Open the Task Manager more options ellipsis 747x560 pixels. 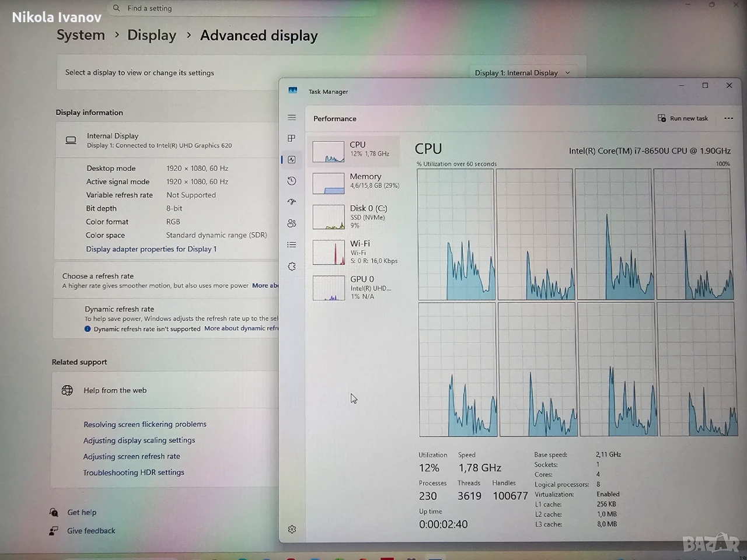tap(728, 118)
